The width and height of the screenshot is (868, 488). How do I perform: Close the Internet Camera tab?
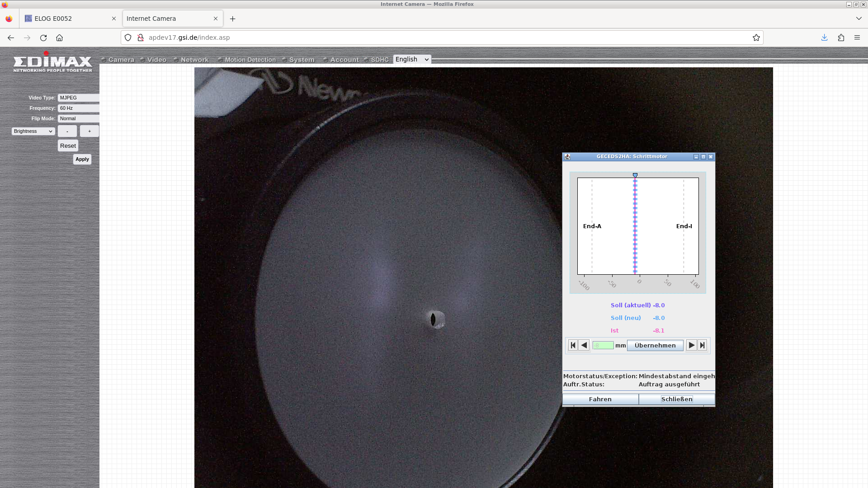pyautogui.click(x=216, y=19)
